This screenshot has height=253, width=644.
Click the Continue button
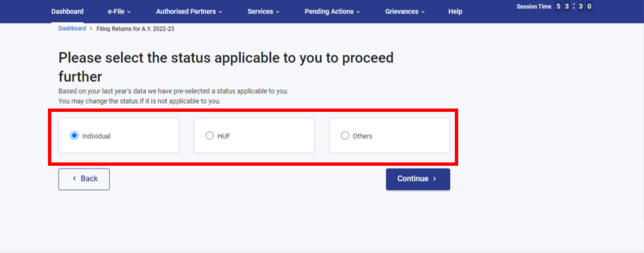click(x=418, y=179)
